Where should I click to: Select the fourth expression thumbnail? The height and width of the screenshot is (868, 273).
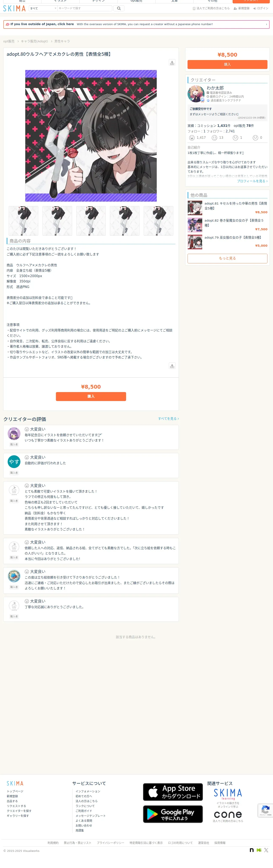(x=125, y=221)
